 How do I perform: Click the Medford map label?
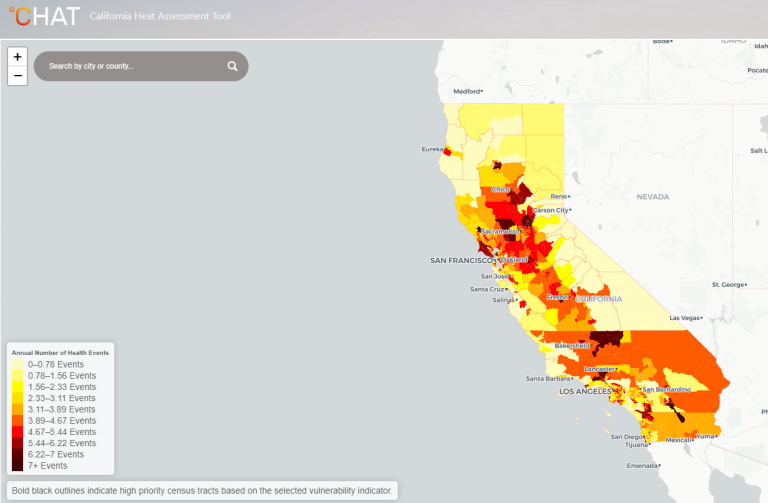pos(467,92)
